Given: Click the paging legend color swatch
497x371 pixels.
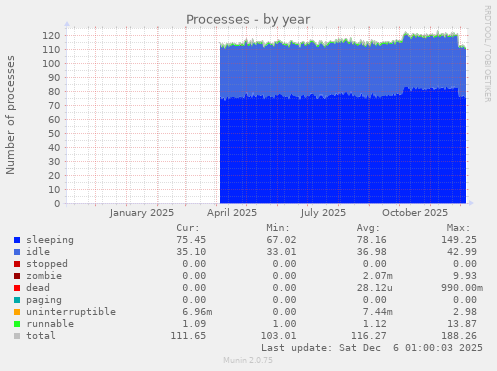Looking at the screenshot, I should click(17, 300).
